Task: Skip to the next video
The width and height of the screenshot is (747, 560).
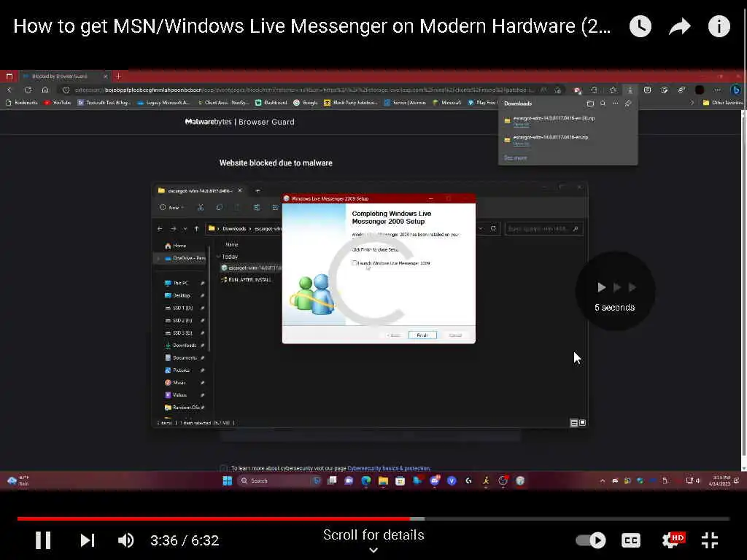Action: [88, 540]
